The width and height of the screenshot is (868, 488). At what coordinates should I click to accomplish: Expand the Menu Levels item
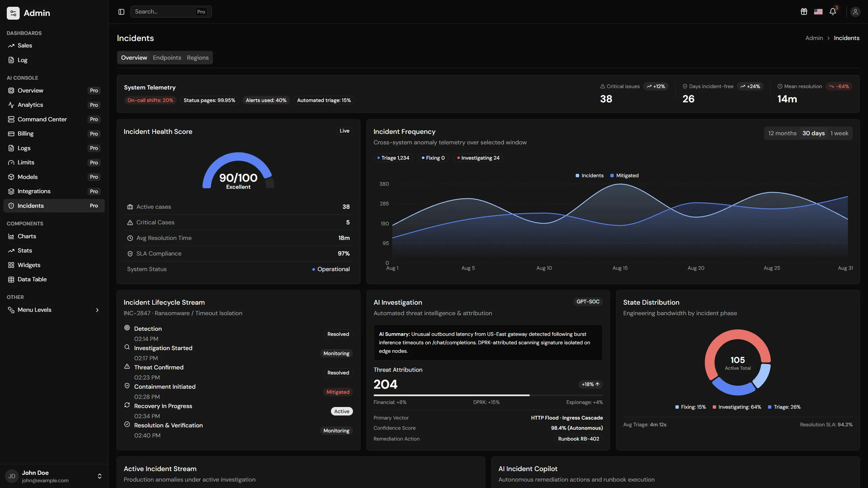54,310
